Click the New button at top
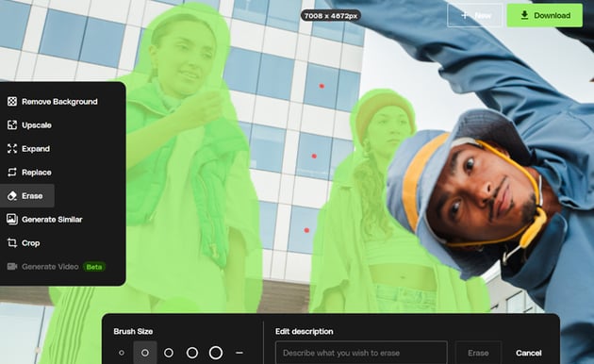 475,15
